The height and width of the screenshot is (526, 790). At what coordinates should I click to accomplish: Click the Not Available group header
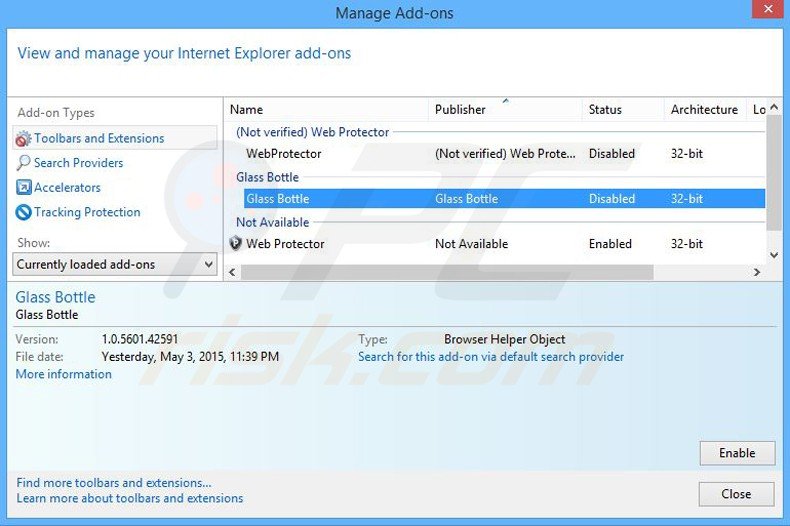[x=273, y=222]
